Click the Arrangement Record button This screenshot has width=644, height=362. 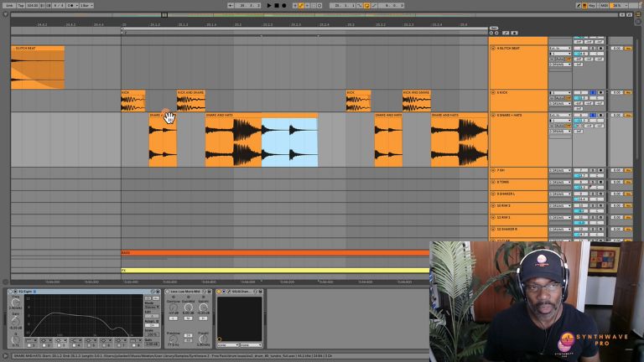(x=283, y=5)
